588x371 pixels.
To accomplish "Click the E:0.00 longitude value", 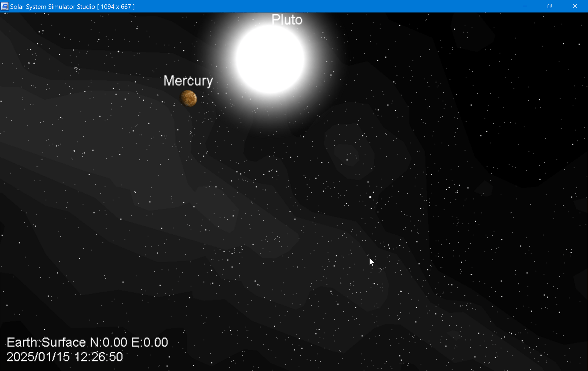I will (150, 342).
